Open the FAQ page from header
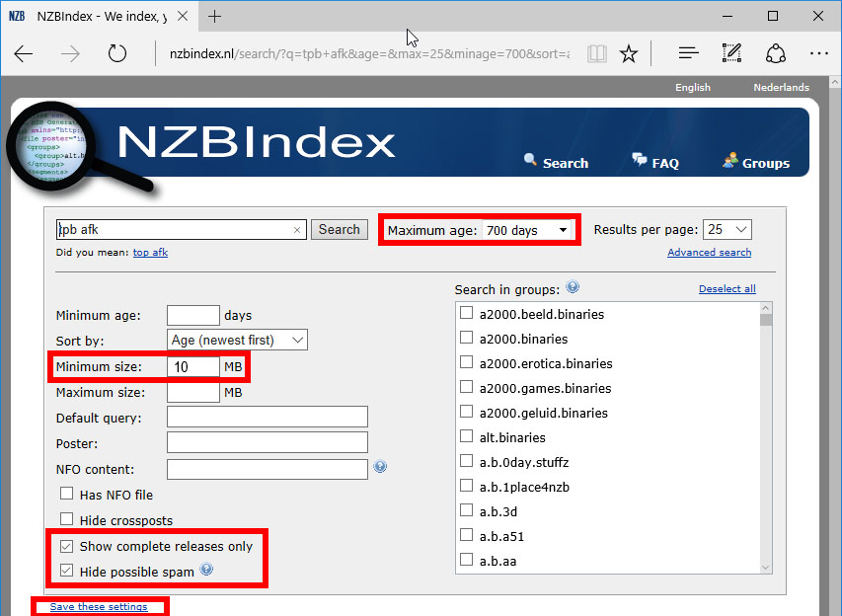Image resolution: width=842 pixels, height=616 pixels. click(x=655, y=162)
